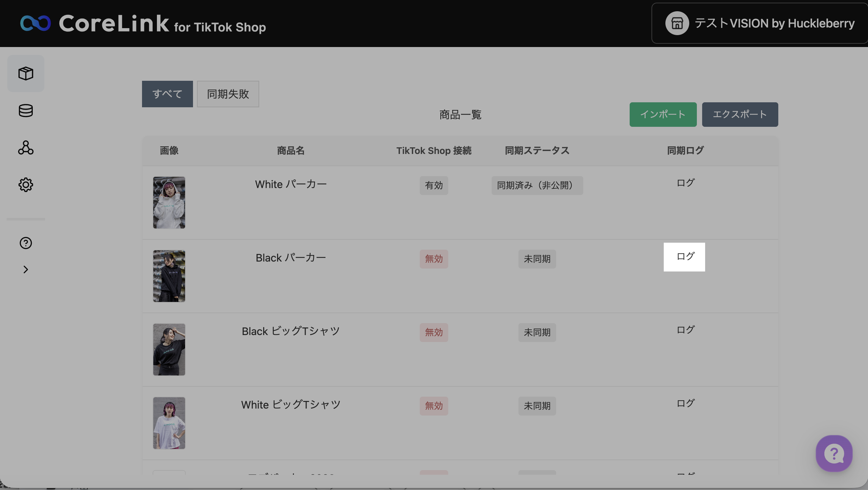Switch to the すべて tab
Image resolution: width=868 pixels, height=490 pixels.
[x=167, y=94]
